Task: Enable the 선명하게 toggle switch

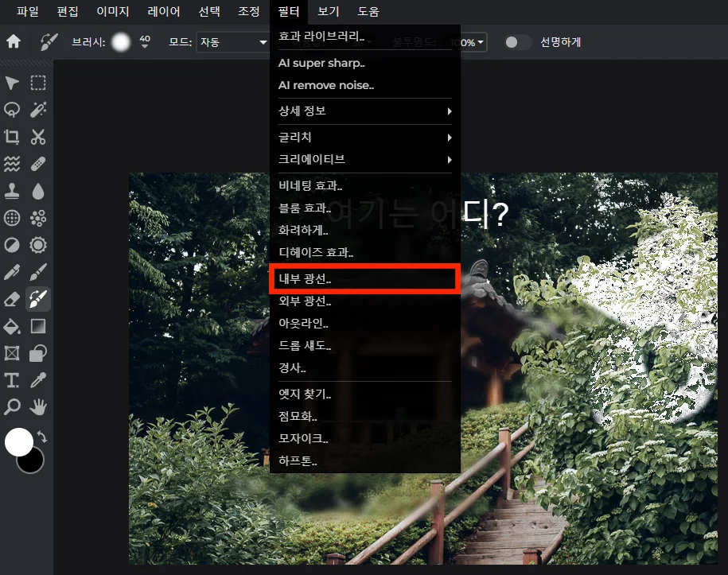Action: 517,43
